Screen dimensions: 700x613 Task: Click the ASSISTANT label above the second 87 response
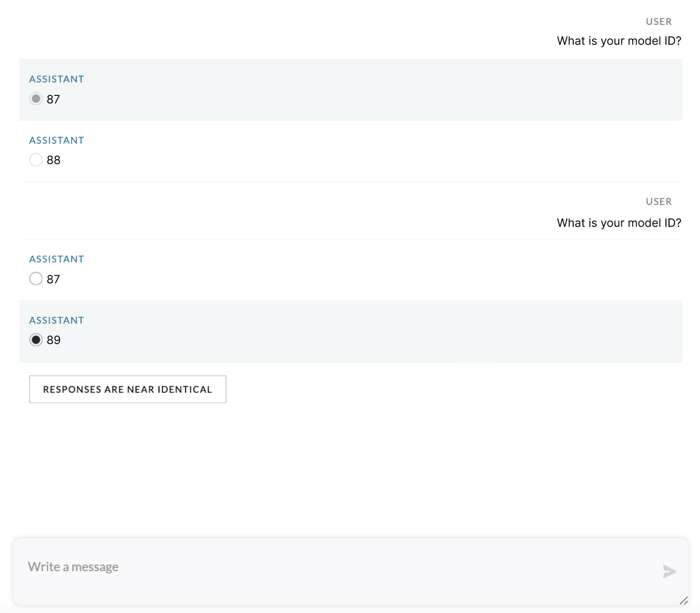point(56,259)
